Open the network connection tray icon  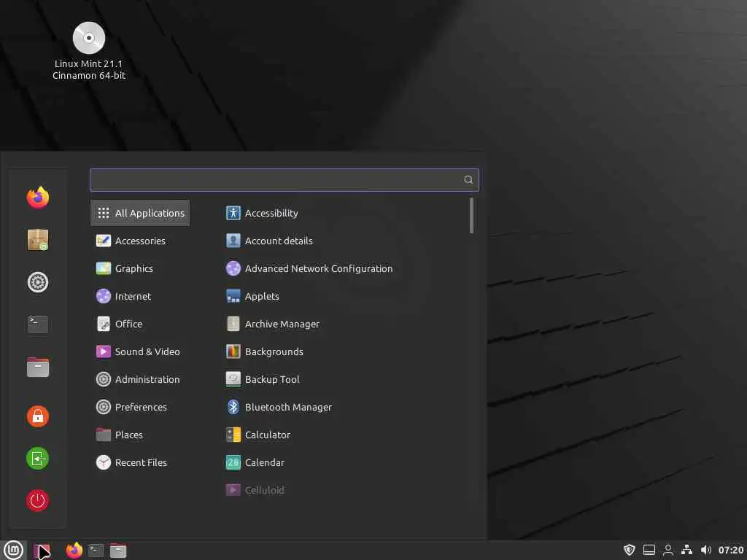(686, 550)
